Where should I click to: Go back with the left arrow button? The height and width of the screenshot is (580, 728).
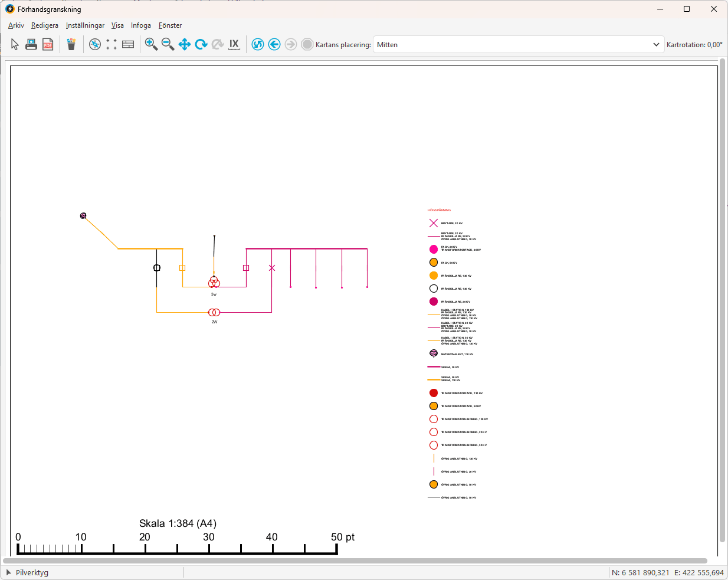(x=274, y=44)
